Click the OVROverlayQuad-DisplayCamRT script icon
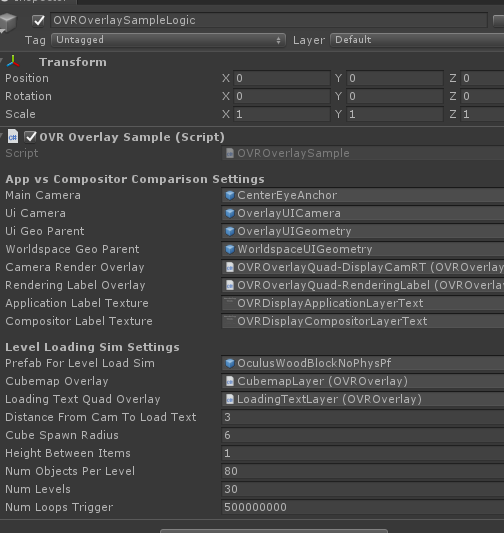504x533 pixels. tap(230, 267)
